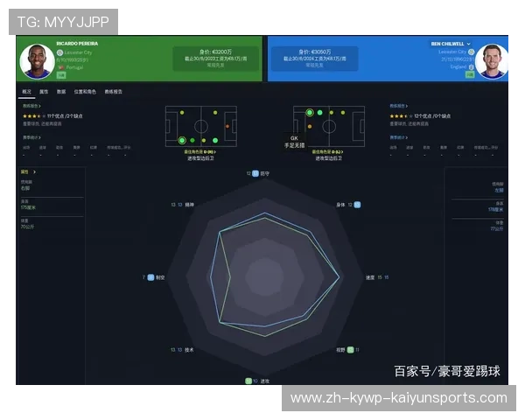Open Pereira's best role D (R) link
The height and width of the screenshot is (420, 525).
click(199, 152)
